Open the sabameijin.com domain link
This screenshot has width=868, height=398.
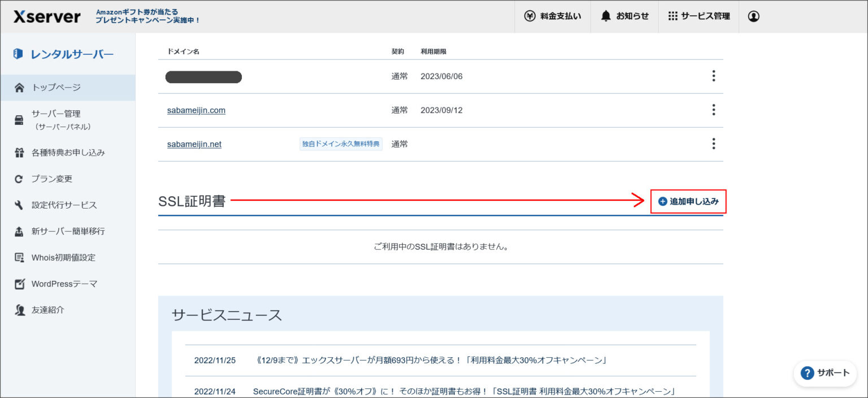click(195, 110)
